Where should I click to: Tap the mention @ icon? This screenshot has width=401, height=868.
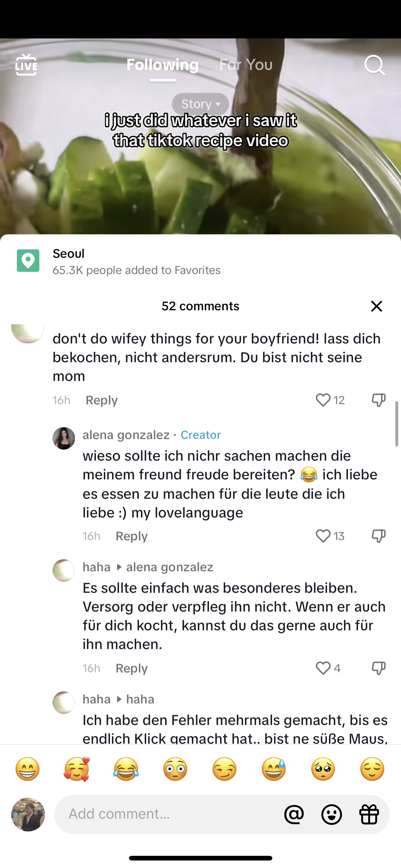click(294, 815)
